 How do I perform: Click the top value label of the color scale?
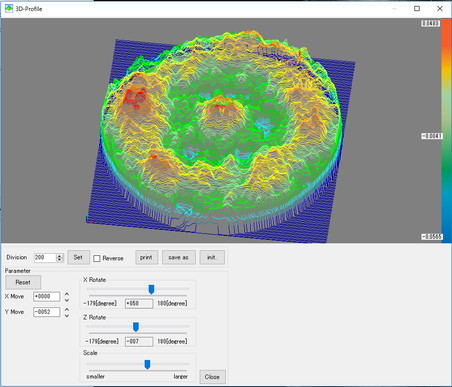[x=431, y=23]
